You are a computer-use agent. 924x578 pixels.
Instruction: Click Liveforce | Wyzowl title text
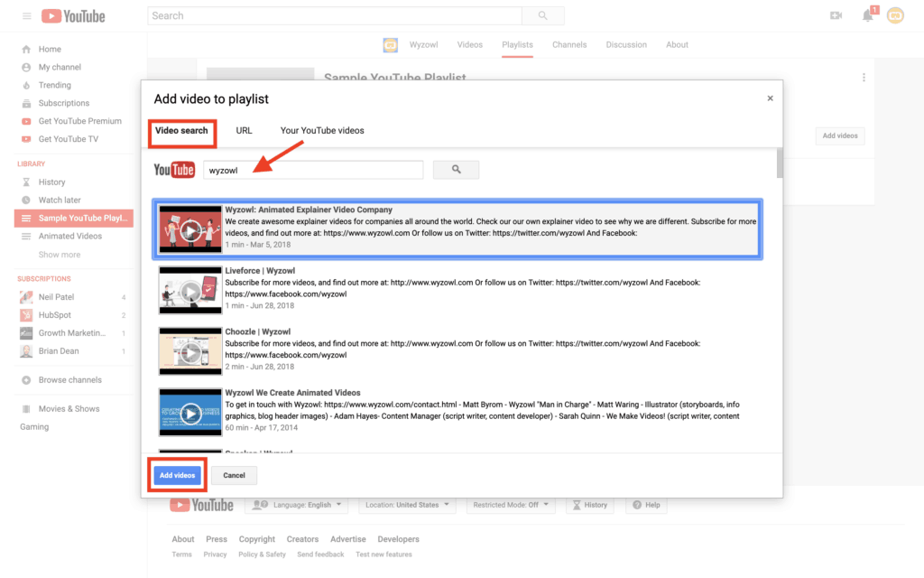point(260,271)
